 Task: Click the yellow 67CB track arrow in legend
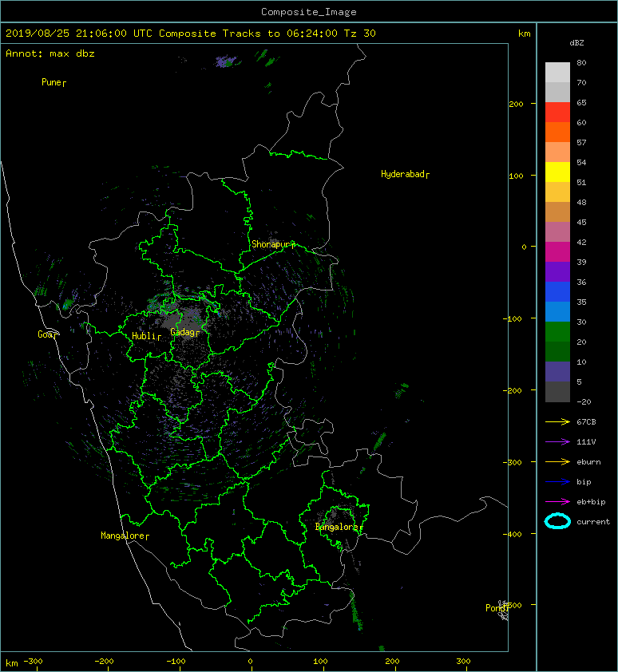coord(557,422)
